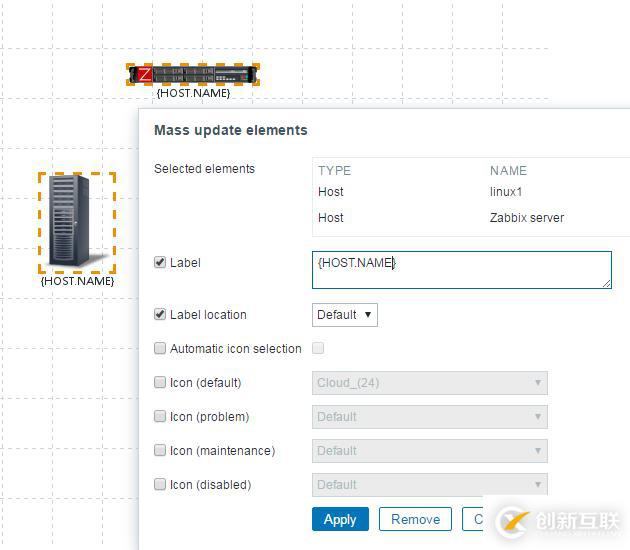The height and width of the screenshot is (550, 630).
Task: Open the Icon (maintenance) Default dropdown
Action: point(430,451)
